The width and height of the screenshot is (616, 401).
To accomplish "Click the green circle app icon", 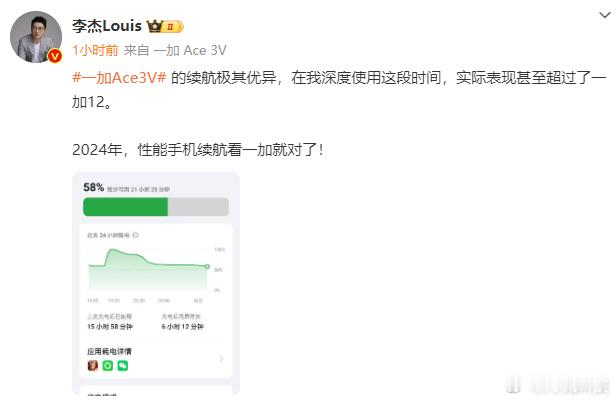I will coord(108,366).
